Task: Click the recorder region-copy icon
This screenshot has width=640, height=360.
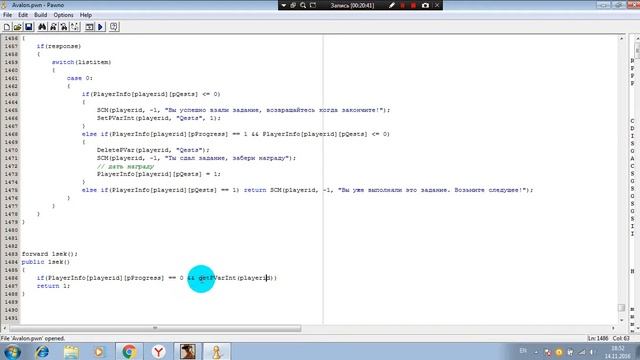Action: tap(293, 5)
